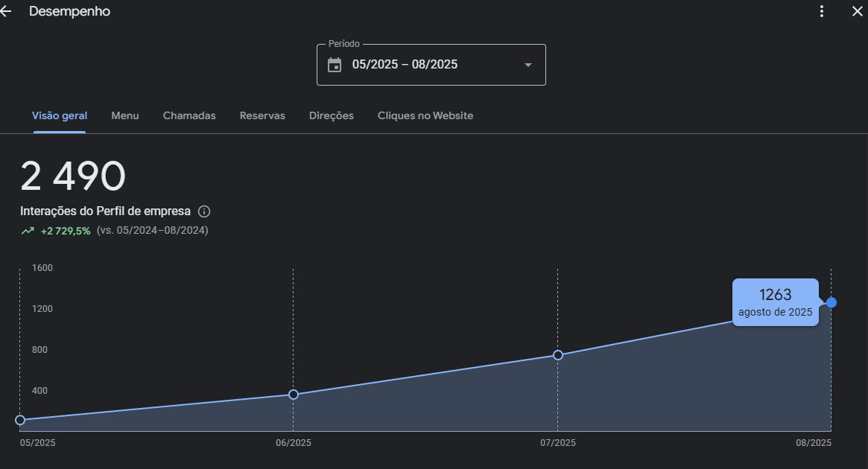Viewport: 868px width, 469px height.
Task: Click the calendar icon in Período
Action: coord(335,65)
